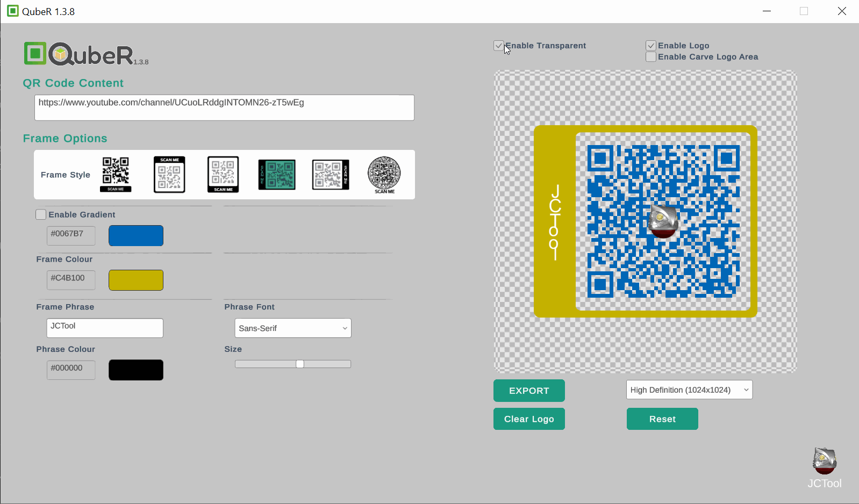
Task: Click the phrase Size slider handle
Action: tap(300, 364)
